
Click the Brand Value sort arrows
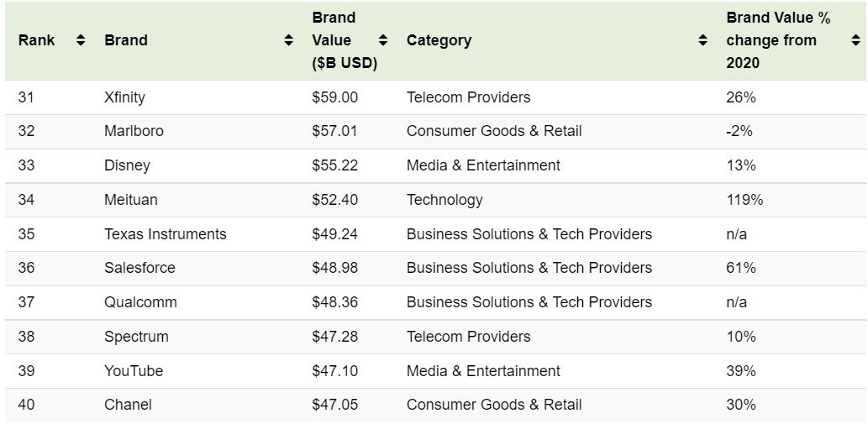(383, 40)
